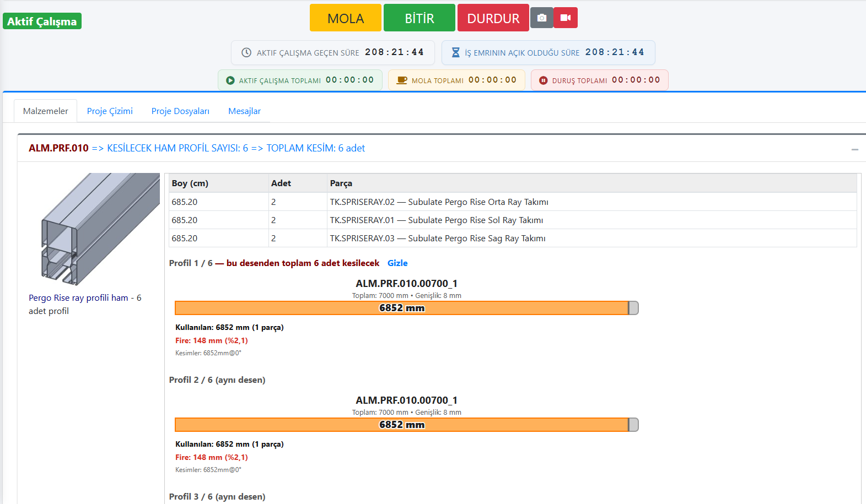Viewport: 866px width, 504px height.
Task: Click the KESİLECEK HAM PROFİL SAYISI: 6 text
Action: pos(177,148)
